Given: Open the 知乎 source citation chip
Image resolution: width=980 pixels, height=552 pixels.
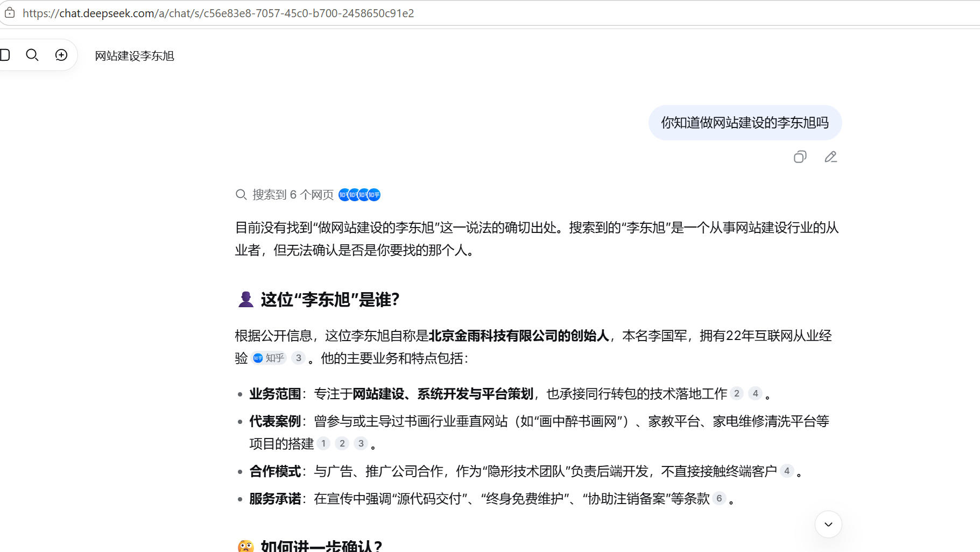Looking at the screenshot, I should (x=269, y=358).
